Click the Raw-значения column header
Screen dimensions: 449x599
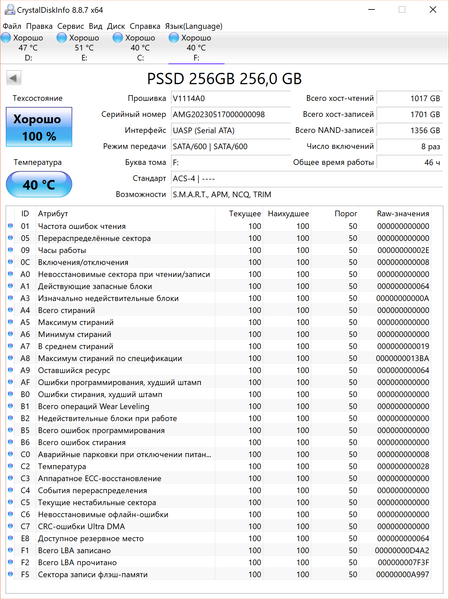pos(403,214)
